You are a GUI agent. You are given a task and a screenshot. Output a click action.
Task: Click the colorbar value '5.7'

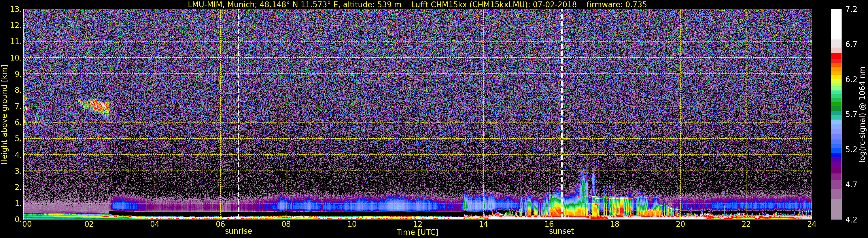pos(851,115)
